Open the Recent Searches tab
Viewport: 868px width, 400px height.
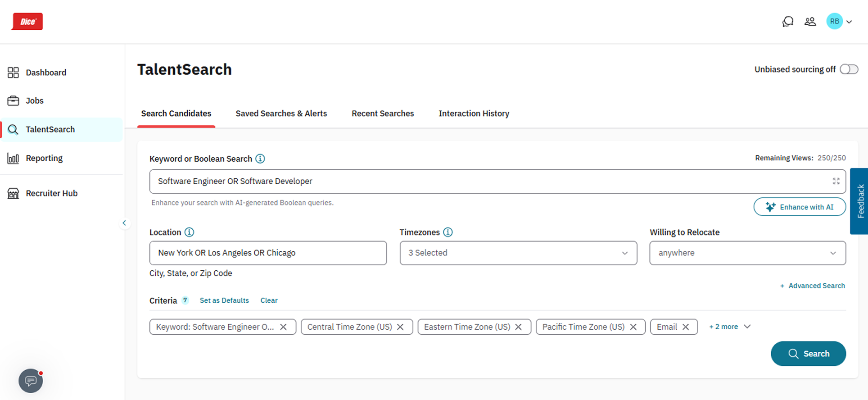(383, 114)
